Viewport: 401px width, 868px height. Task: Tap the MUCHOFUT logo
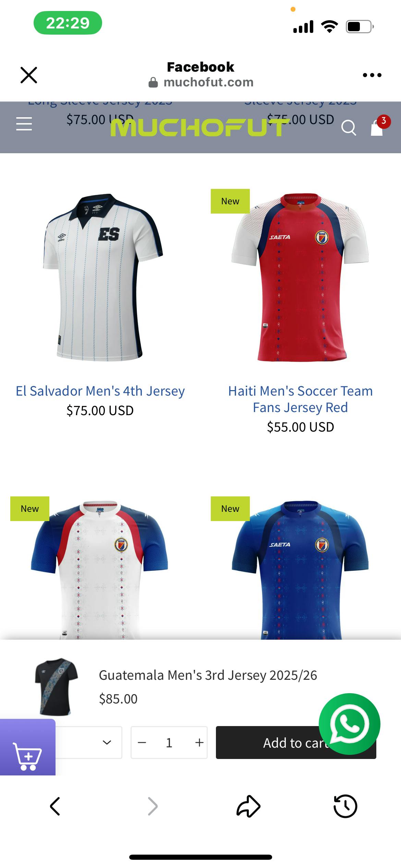point(198,128)
